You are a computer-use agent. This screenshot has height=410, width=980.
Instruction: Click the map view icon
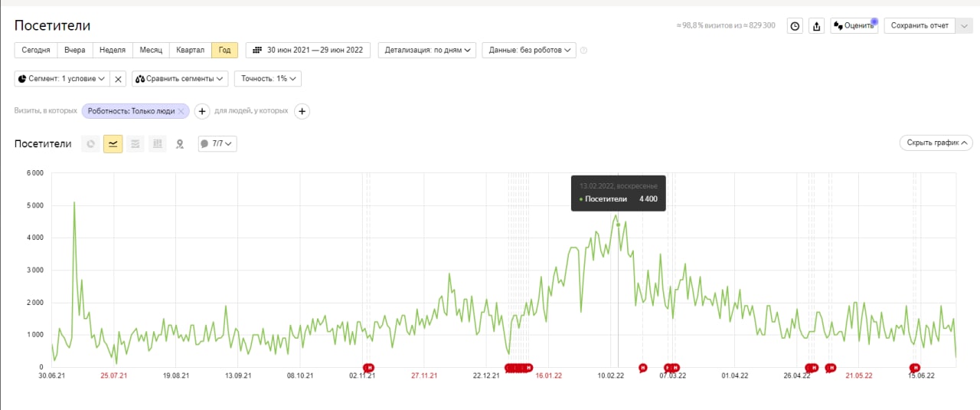pyautogui.click(x=180, y=143)
